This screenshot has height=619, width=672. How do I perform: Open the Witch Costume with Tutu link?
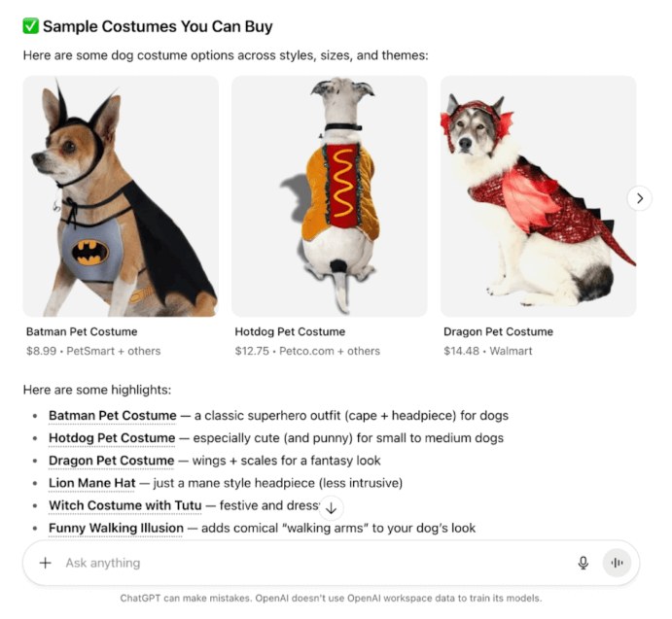pyautogui.click(x=125, y=506)
